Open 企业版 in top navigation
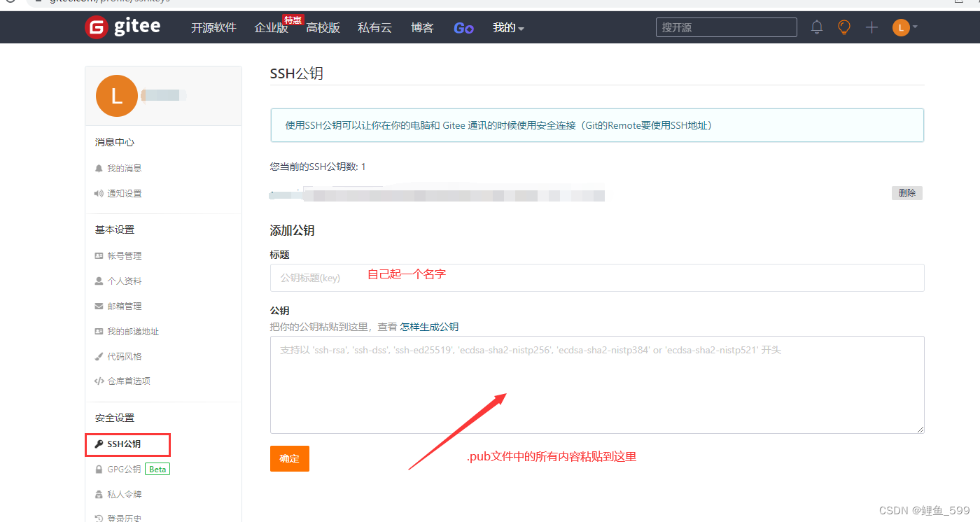This screenshot has width=980, height=522. click(x=271, y=28)
